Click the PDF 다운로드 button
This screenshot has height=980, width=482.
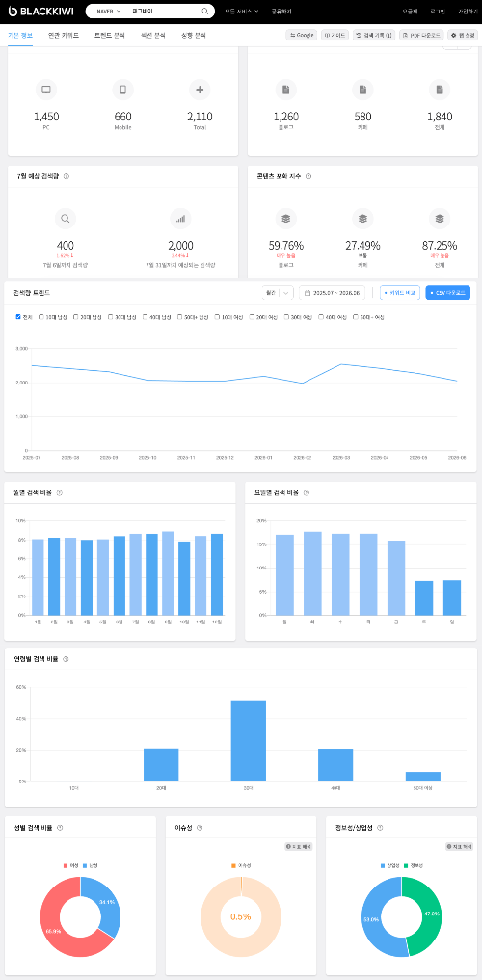(421, 35)
